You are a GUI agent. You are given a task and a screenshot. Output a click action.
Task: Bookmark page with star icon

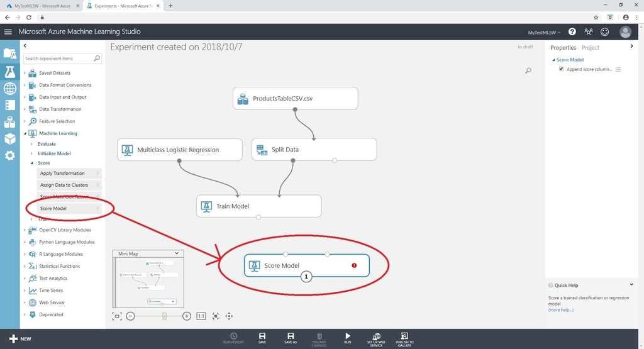tap(596, 17)
